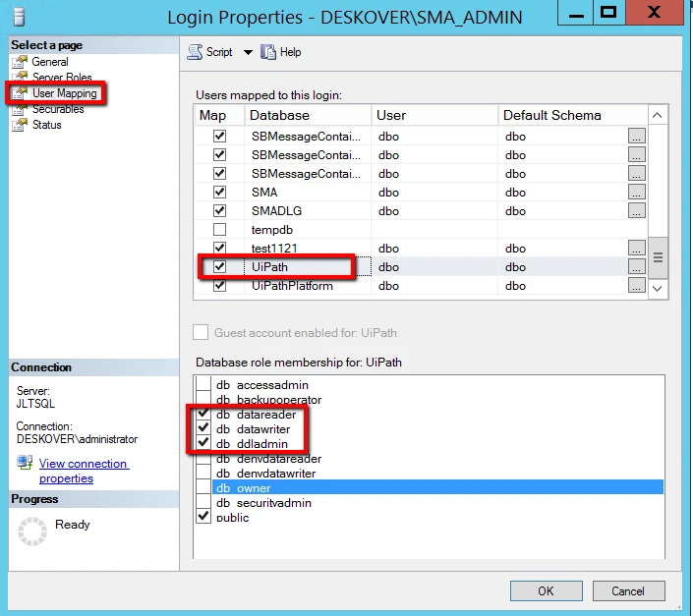
Task: Click the Script toolbar icon
Action: [x=195, y=52]
